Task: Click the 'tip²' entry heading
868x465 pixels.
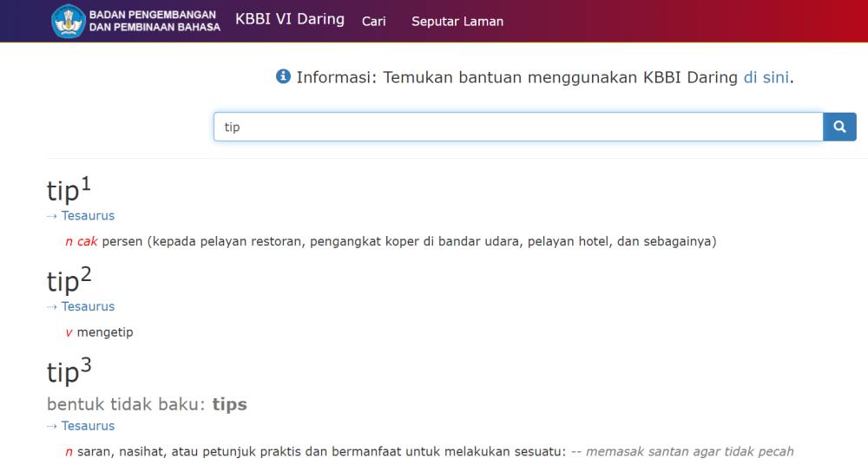Action: tap(69, 281)
